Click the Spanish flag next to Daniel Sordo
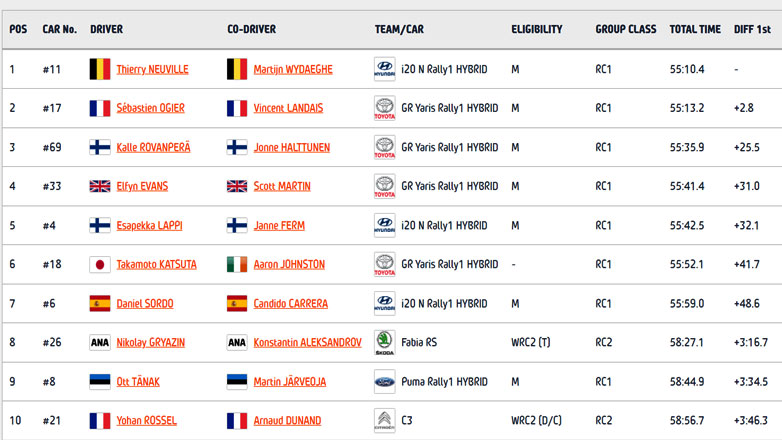Image resolution: width=782 pixels, height=440 pixels. (100, 303)
